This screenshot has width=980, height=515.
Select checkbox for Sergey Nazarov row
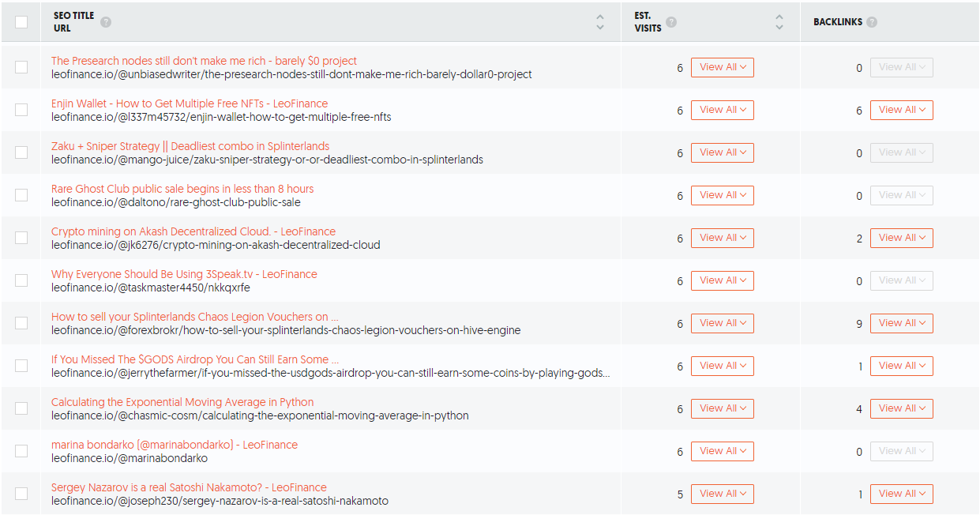[21, 494]
